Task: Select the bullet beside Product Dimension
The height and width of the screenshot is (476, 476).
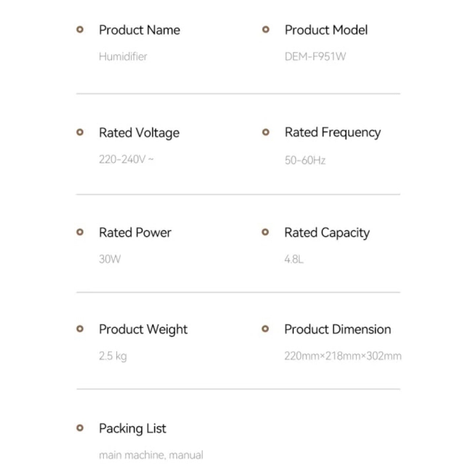Action: click(x=265, y=329)
